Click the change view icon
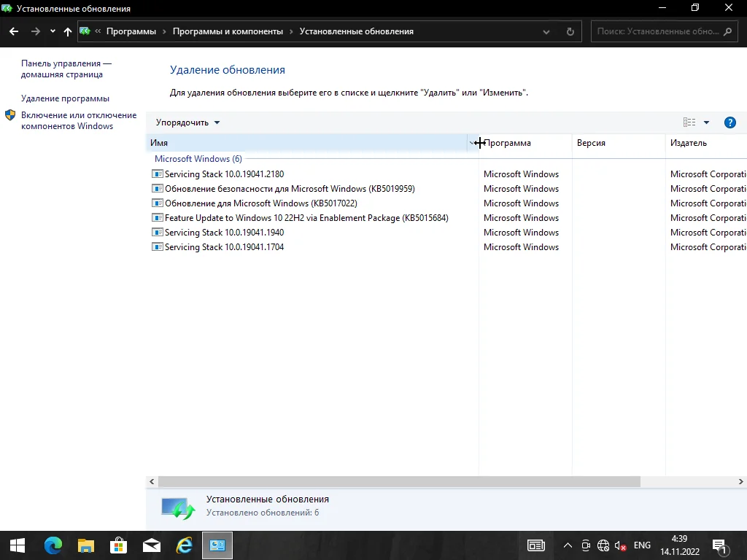Screen dimensions: 747x560 pos(689,122)
